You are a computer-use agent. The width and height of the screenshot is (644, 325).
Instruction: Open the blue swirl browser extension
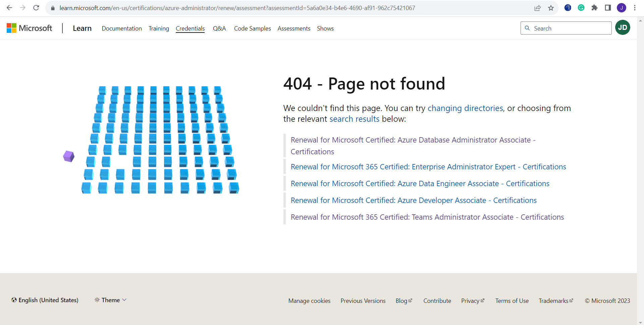568,8
